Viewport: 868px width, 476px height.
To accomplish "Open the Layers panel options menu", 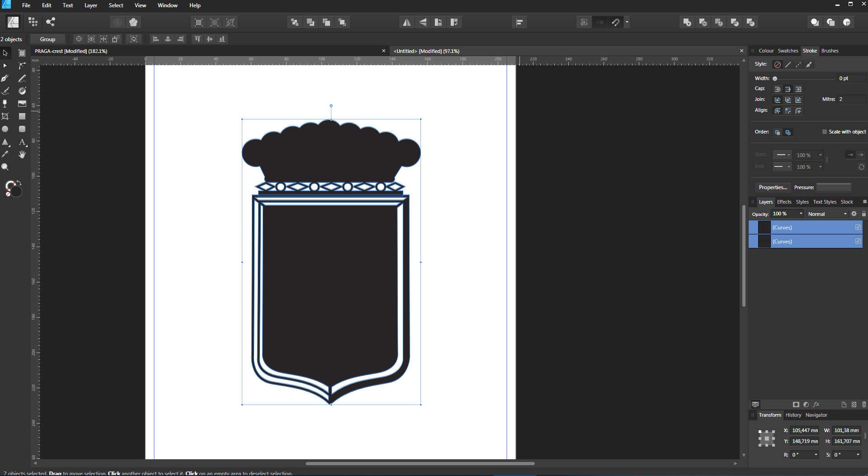I will click(864, 202).
